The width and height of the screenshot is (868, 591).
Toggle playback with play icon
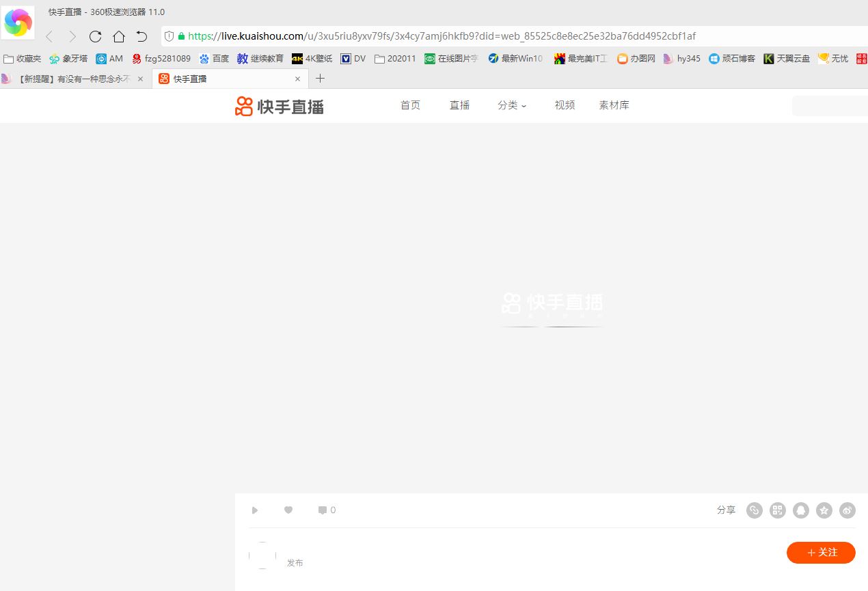point(255,510)
